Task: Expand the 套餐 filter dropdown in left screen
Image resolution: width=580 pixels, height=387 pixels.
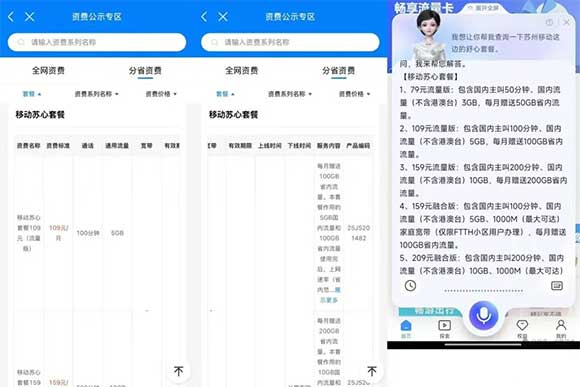Action: click(32, 94)
